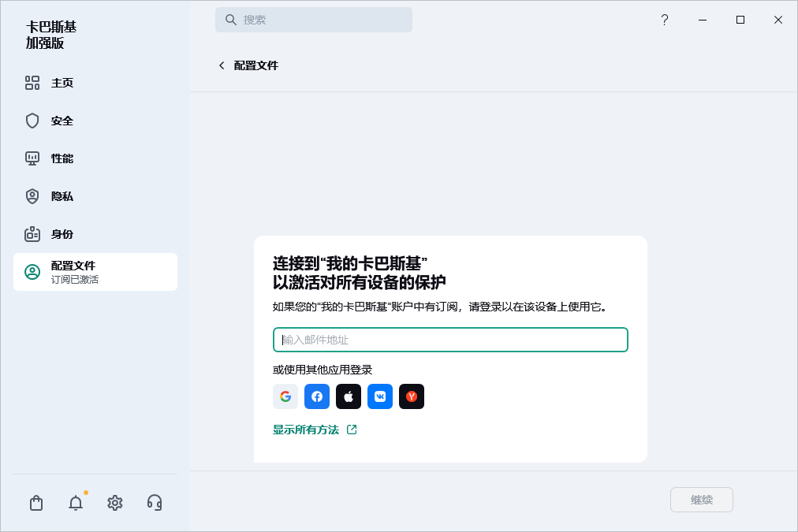Open the store shopping bag icon
Screen dimensions: 798x532
coord(36,503)
